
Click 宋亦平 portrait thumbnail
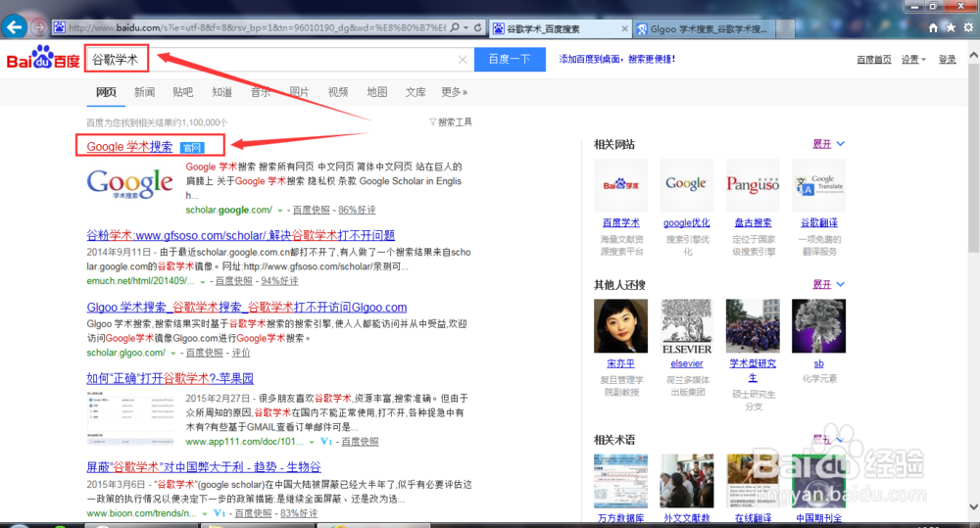[620, 325]
